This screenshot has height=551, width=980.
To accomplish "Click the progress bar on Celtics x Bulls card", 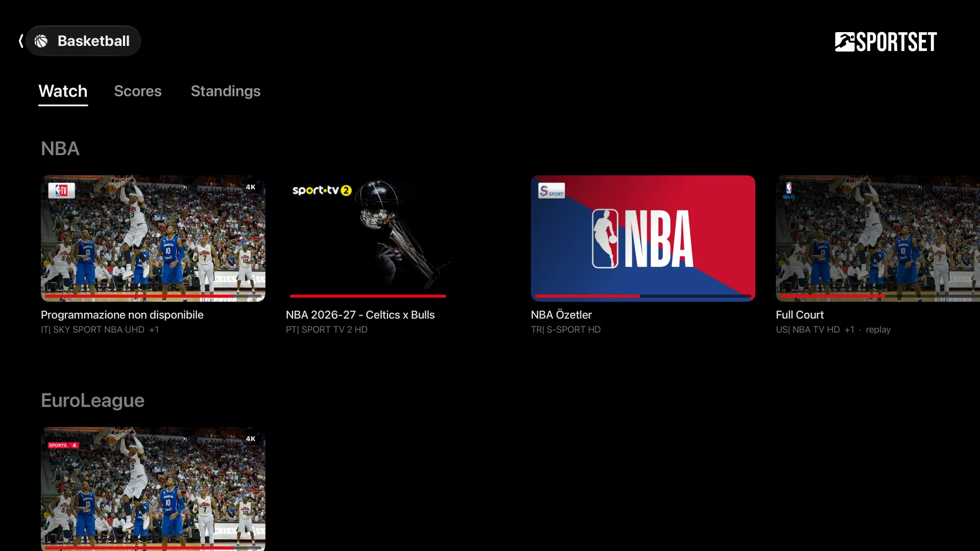I will [367, 296].
